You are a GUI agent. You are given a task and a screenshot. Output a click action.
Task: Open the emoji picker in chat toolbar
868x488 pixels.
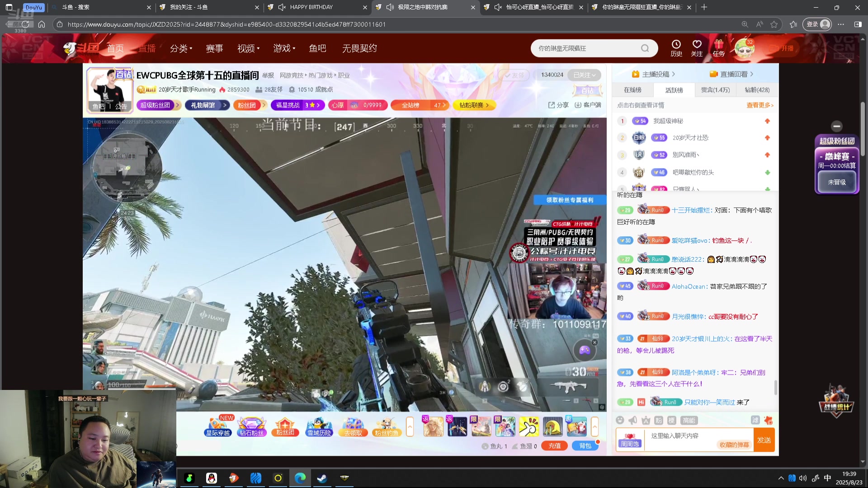coord(620,420)
